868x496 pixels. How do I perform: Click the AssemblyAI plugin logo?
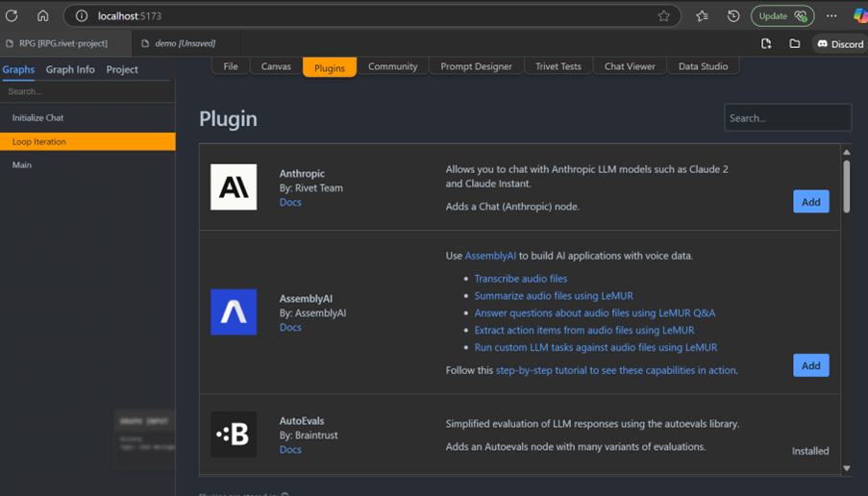point(234,312)
